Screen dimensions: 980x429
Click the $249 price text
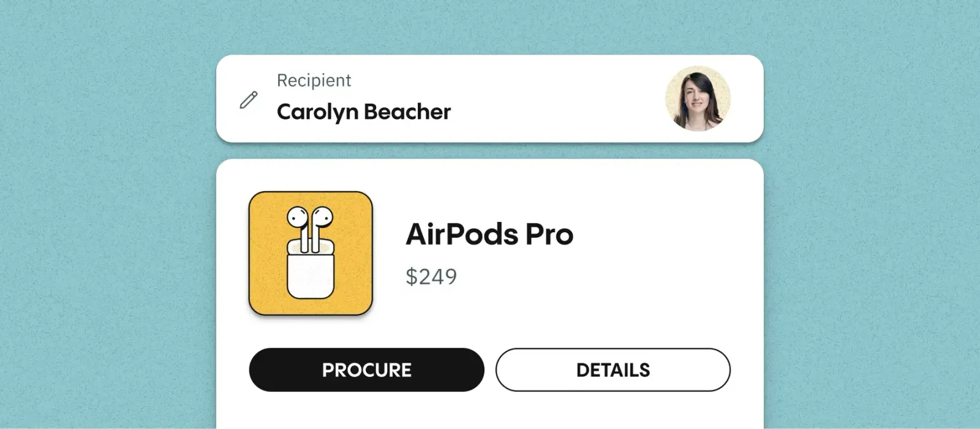coord(431,276)
